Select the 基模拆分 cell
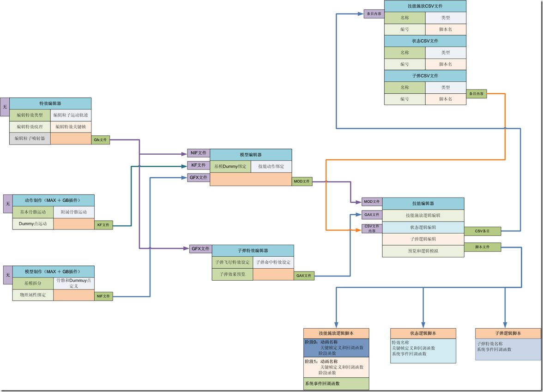Screen dimensions: 543x392 [33, 283]
